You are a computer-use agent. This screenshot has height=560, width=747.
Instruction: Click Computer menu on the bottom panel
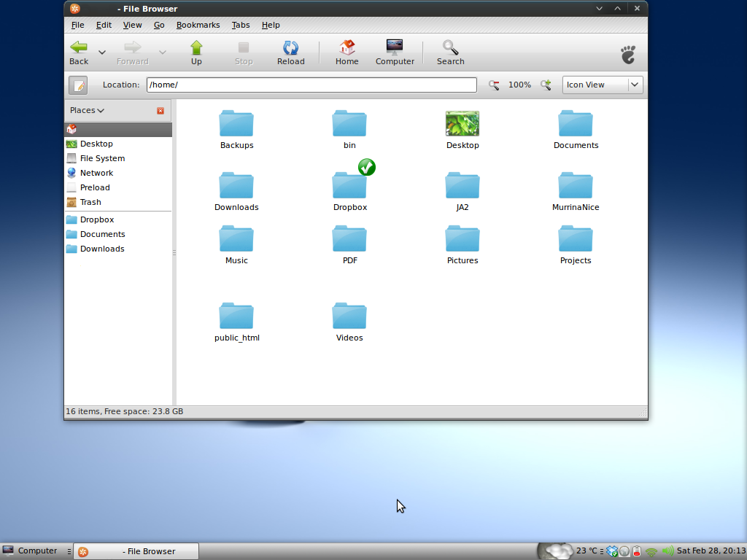(x=30, y=551)
